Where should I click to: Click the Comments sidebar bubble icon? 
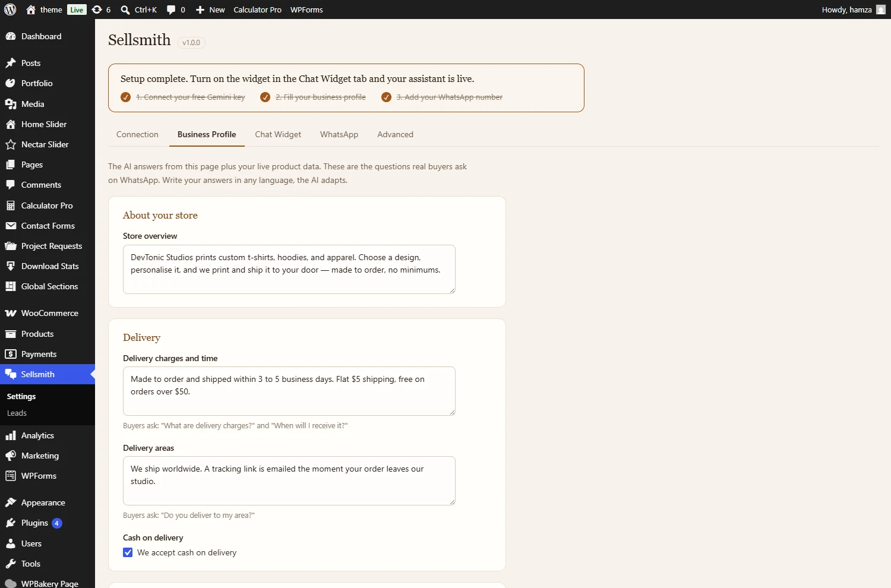(x=11, y=185)
